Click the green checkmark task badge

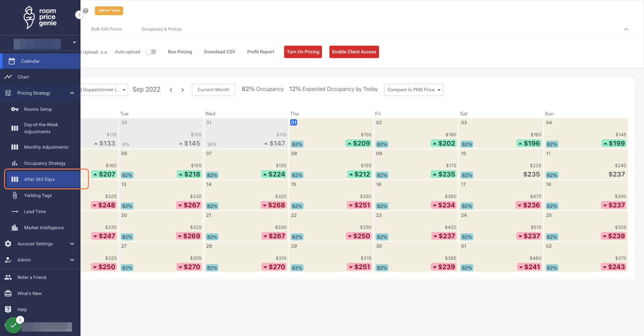(13, 325)
